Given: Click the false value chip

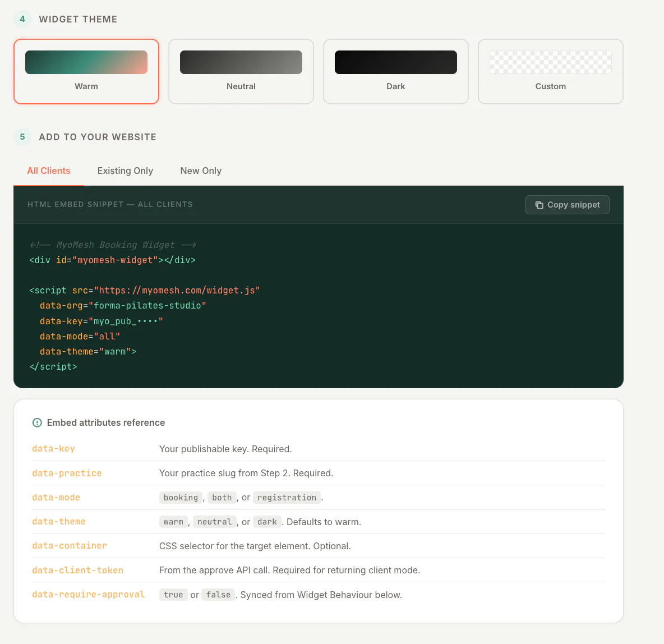Looking at the screenshot, I should coord(218,595).
